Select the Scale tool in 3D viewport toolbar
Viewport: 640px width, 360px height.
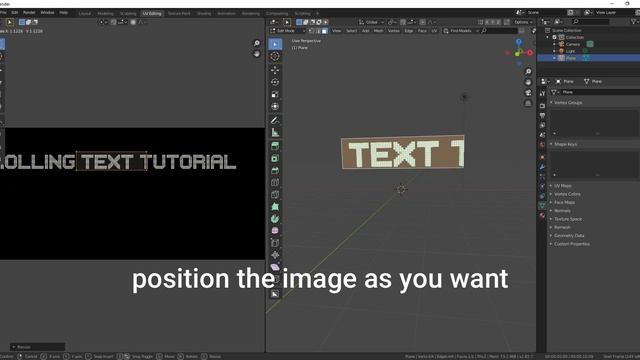click(275, 94)
